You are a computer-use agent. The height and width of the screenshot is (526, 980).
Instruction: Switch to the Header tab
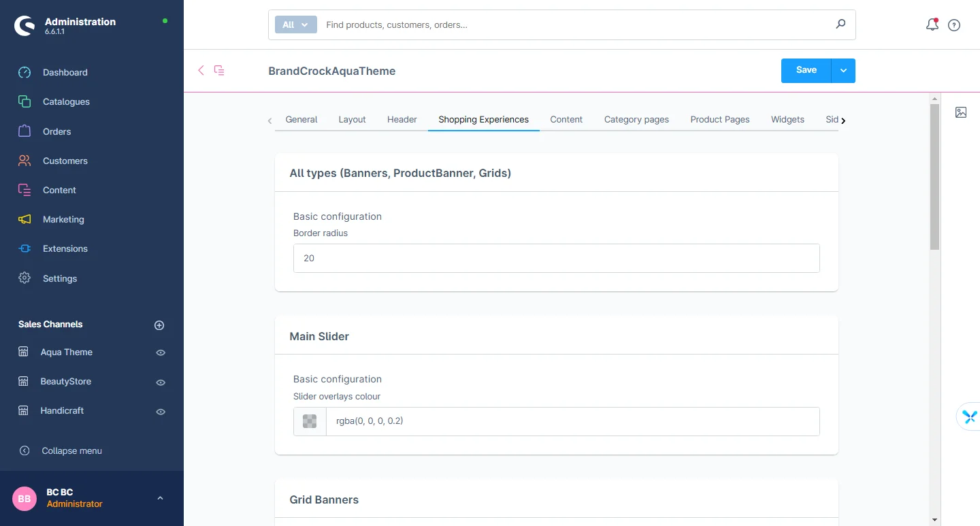pyautogui.click(x=402, y=119)
